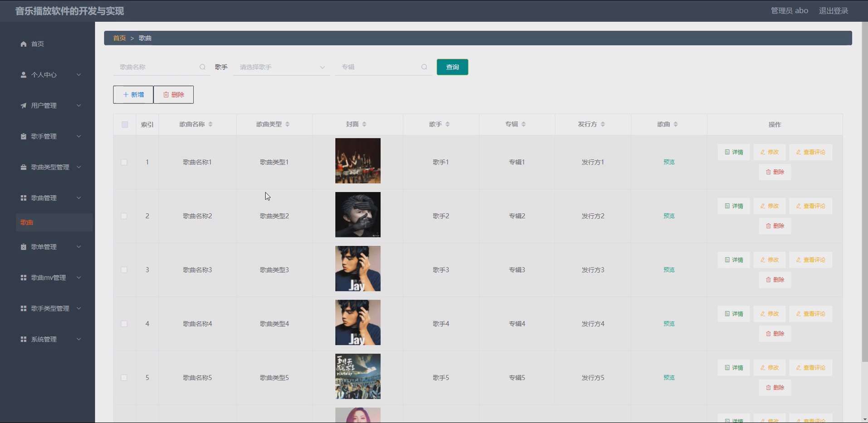Click the grid icon beside 歌手类型管理
This screenshot has width=868, height=423.
(24, 309)
